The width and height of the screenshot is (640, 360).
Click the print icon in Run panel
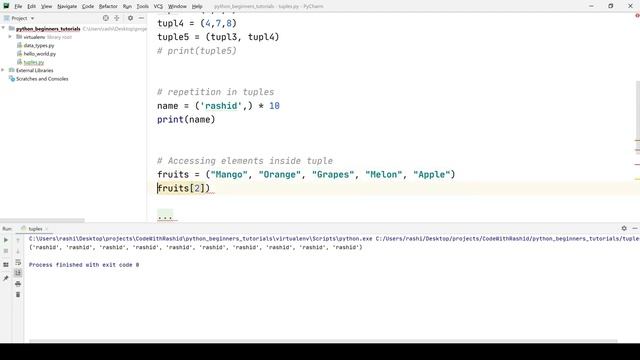click(x=18, y=284)
